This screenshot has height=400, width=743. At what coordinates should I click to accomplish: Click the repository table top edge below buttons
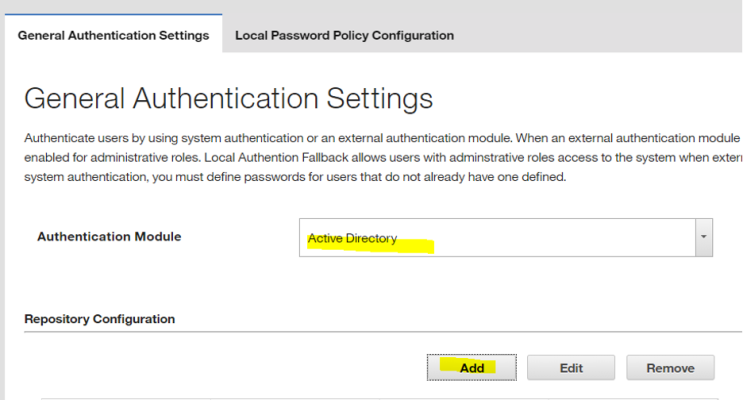click(x=379, y=399)
